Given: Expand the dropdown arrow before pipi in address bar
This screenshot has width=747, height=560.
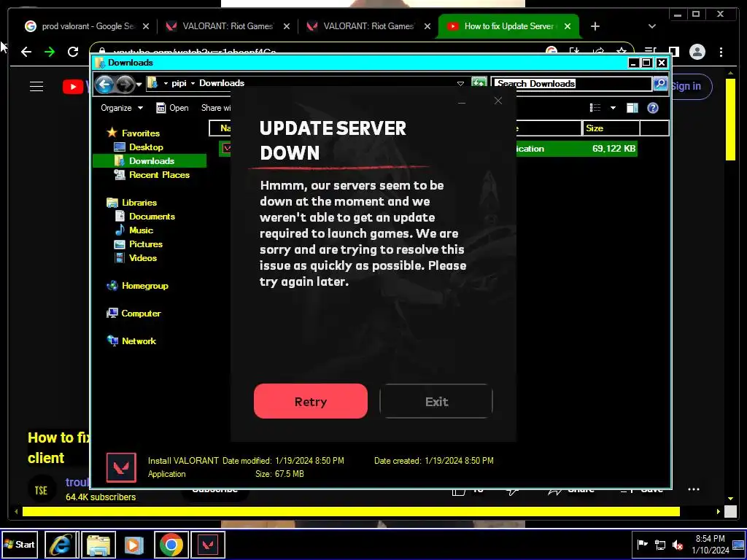Looking at the screenshot, I should 166,83.
